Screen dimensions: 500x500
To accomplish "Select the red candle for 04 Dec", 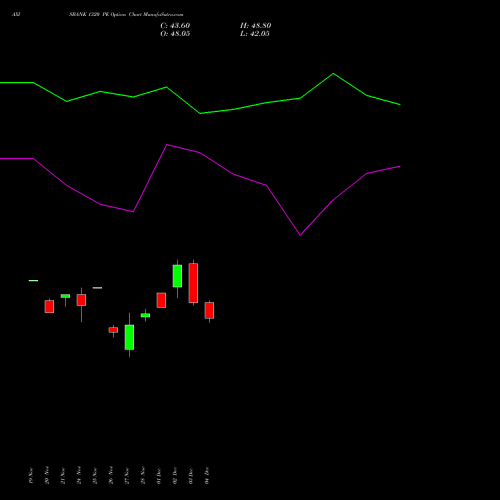I will point(209,310).
